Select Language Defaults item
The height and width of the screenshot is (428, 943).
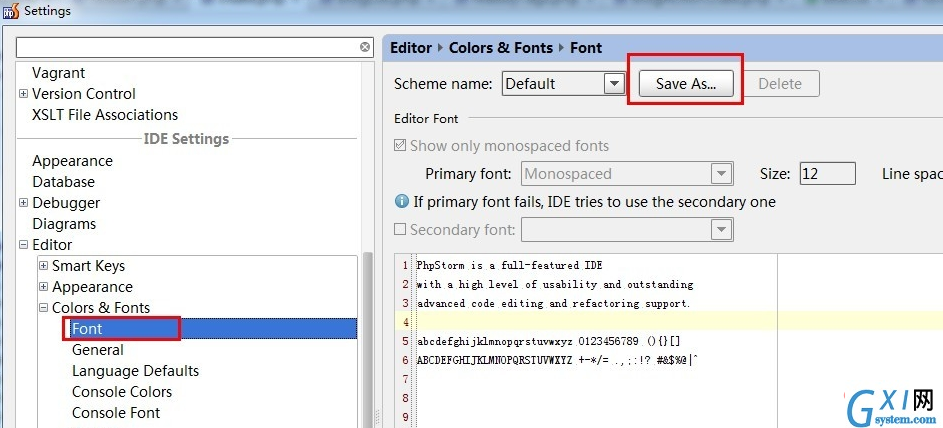[x=135, y=371]
